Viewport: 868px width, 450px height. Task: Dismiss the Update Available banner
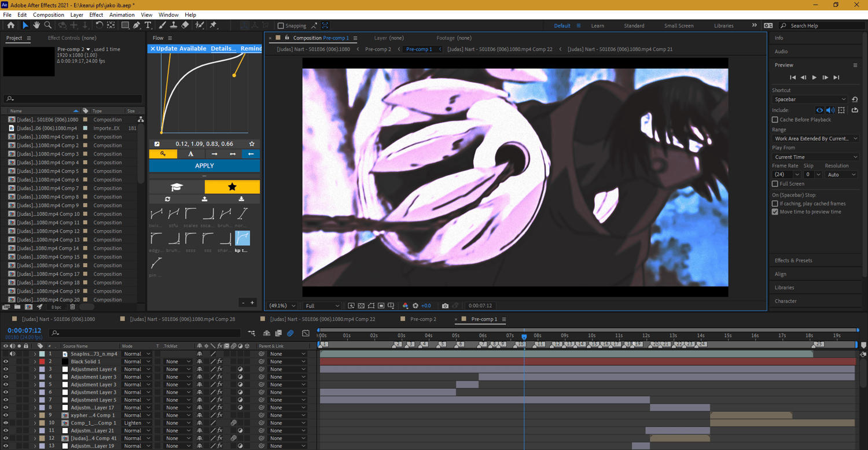point(153,49)
